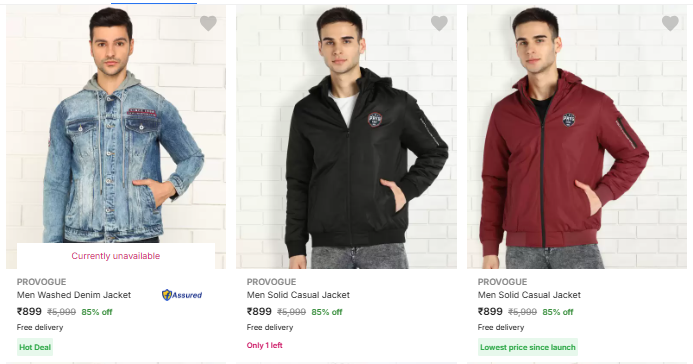Add maroon jacket to wishlist with heart
The width and height of the screenshot is (693, 364).
pyautogui.click(x=670, y=23)
